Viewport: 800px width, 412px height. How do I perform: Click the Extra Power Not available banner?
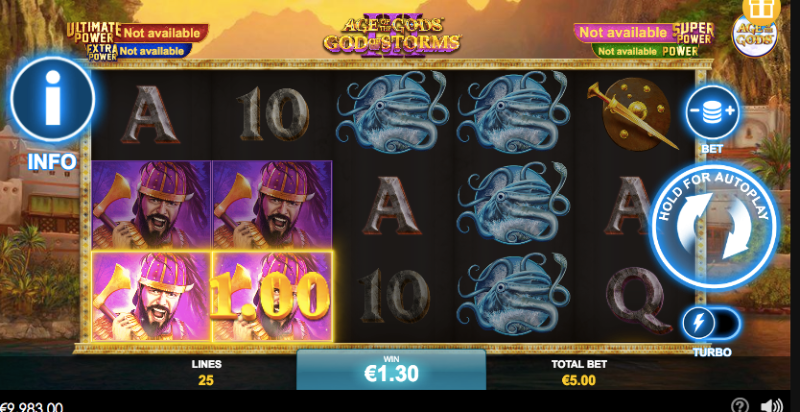[152, 51]
